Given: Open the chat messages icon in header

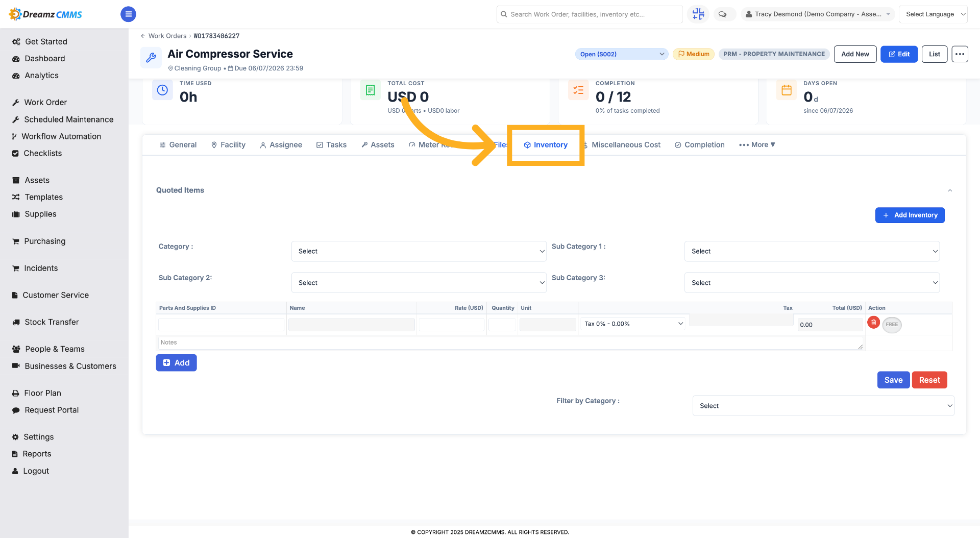Looking at the screenshot, I should (722, 14).
